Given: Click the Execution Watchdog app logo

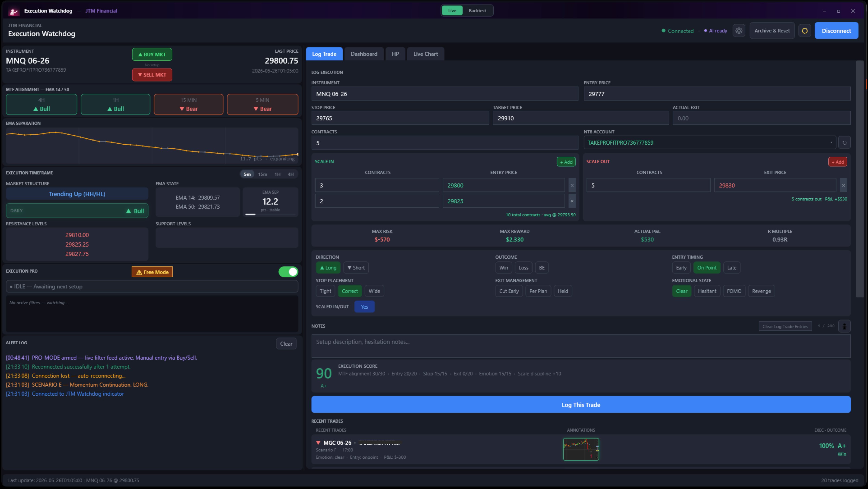Looking at the screenshot, I should pos(14,11).
